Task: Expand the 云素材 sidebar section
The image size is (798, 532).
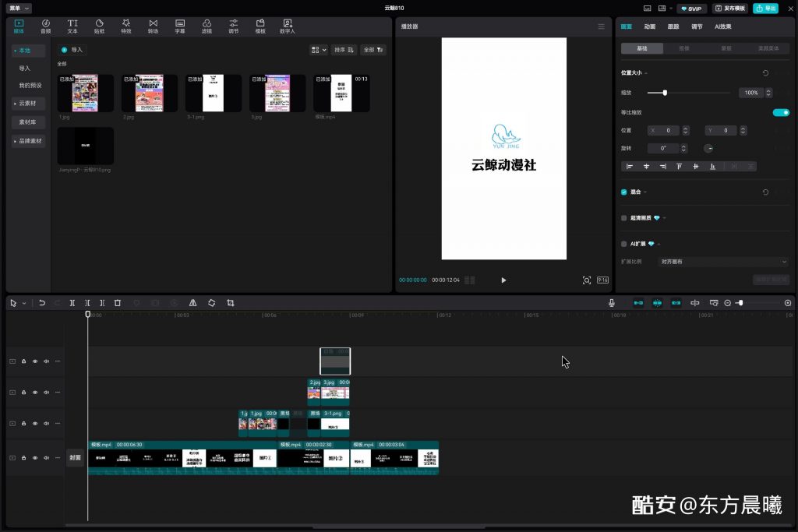Action: click(x=28, y=104)
